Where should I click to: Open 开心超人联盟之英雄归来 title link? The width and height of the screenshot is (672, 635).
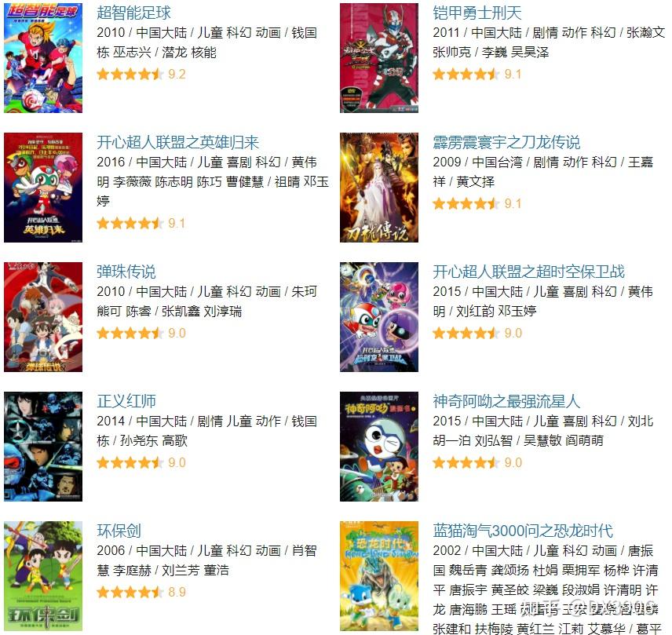pos(178,142)
